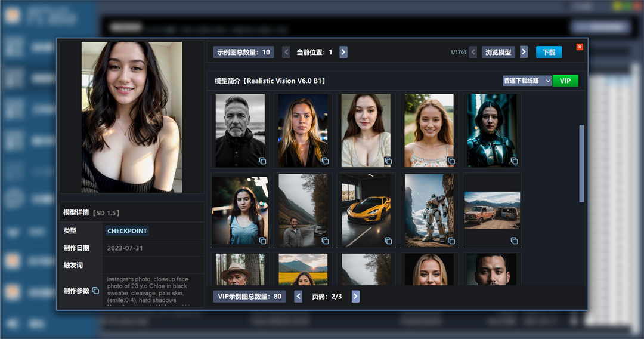
Task: Copy parameters of the black-and-white old man image
Action: (x=262, y=161)
